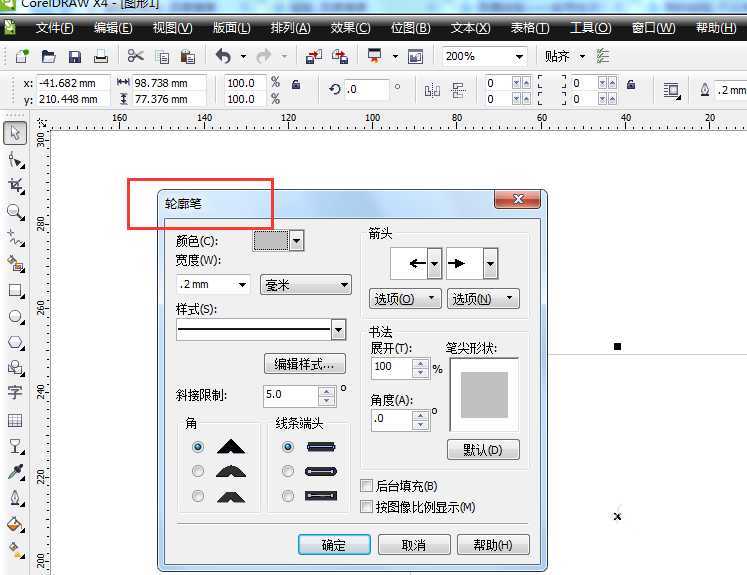This screenshot has height=575, width=747.
Task: Enable the 按图像比例显示 checkbox
Action: click(x=367, y=507)
